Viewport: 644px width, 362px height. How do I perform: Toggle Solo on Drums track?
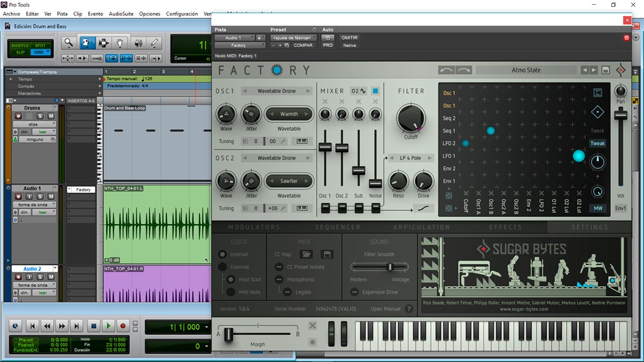pos(40,116)
